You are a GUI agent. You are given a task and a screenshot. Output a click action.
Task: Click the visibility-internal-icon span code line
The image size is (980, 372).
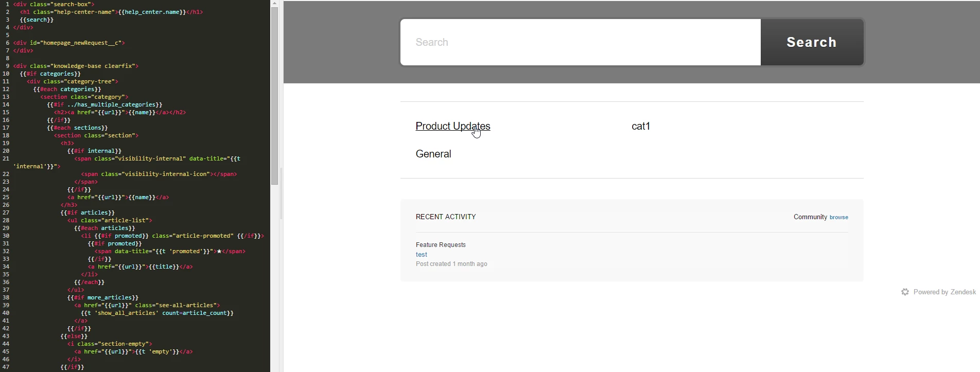coord(159,174)
